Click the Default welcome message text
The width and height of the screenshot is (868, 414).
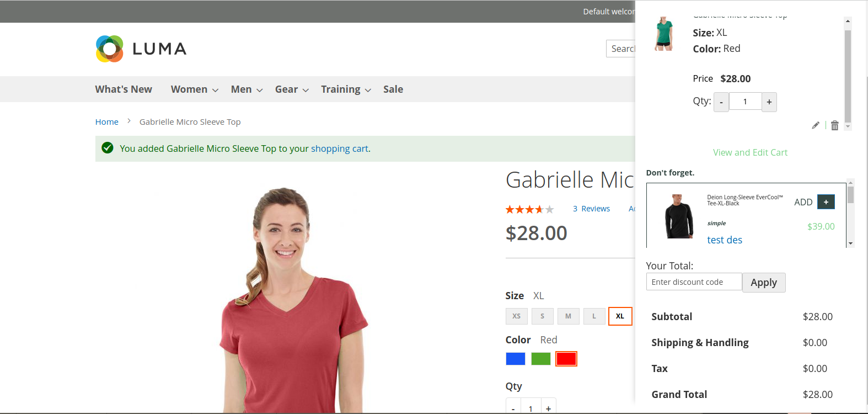coord(609,12)
